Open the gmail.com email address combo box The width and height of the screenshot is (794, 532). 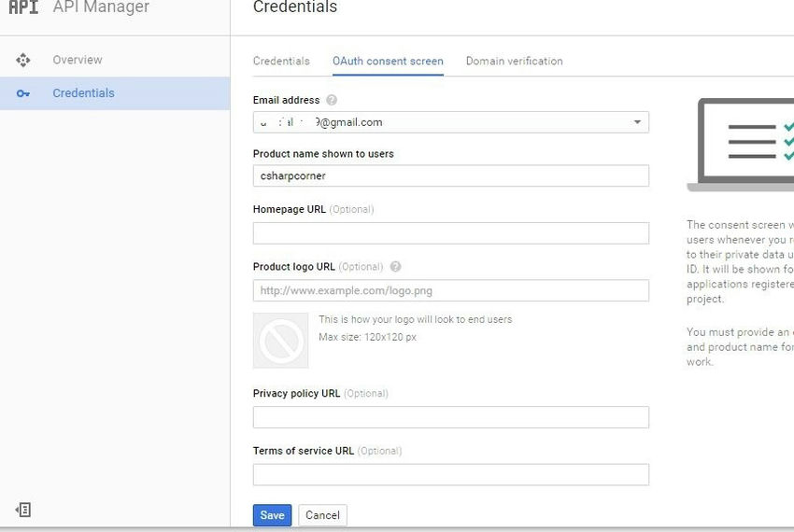pyautogui.click(x=439, y=122)
